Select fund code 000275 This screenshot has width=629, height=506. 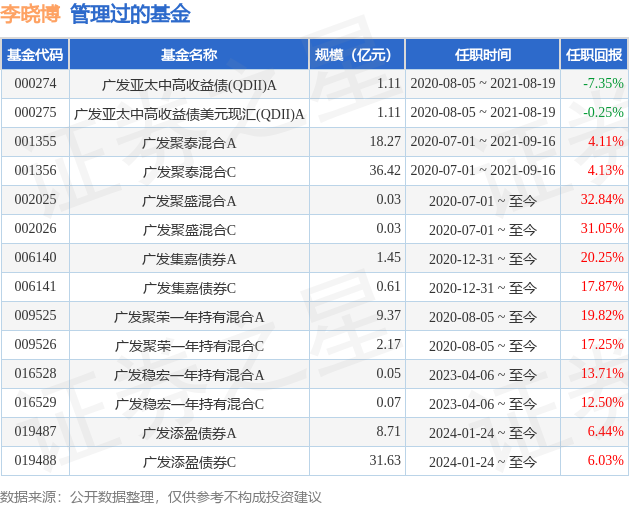point(35,112)
